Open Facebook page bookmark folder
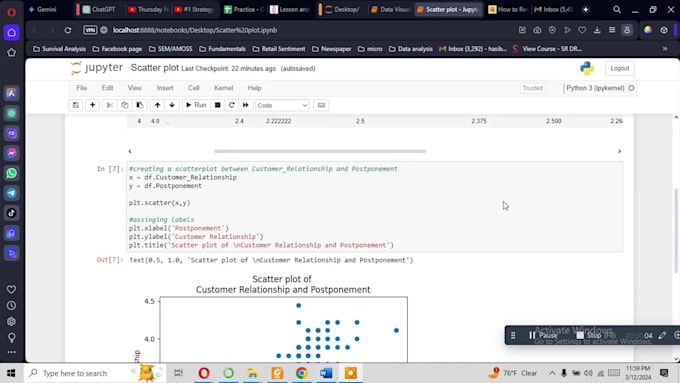This screenshot has height=383, width=680. pyautogui.click(x=117, y=49)
